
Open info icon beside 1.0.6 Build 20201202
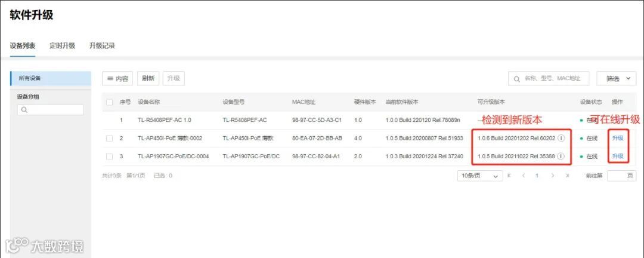tap(562, 139)
